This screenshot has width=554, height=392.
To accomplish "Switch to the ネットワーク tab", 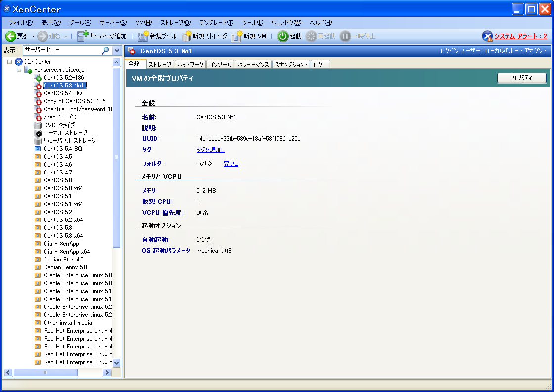I will pos(190,65).
